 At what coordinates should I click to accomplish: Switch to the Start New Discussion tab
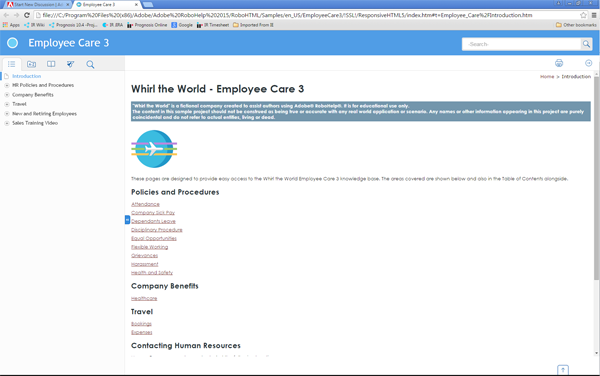click(x=38, y=5)
